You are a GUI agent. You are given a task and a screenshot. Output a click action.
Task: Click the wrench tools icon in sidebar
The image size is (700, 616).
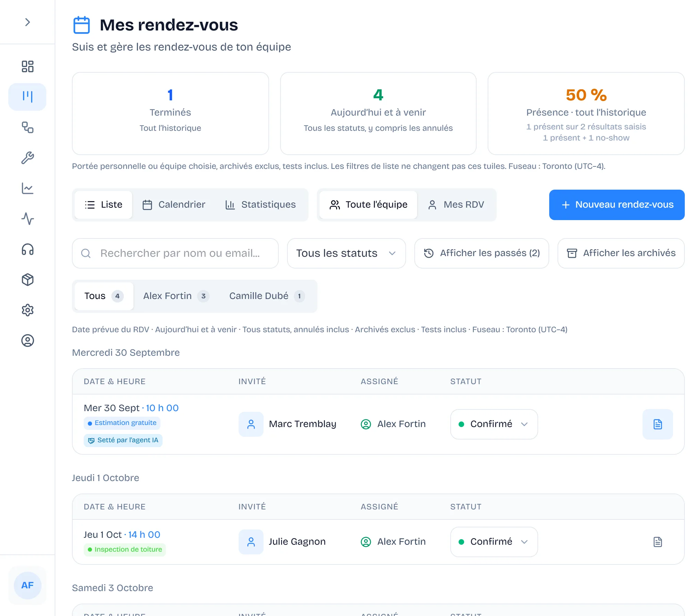(x=27, y=158)
